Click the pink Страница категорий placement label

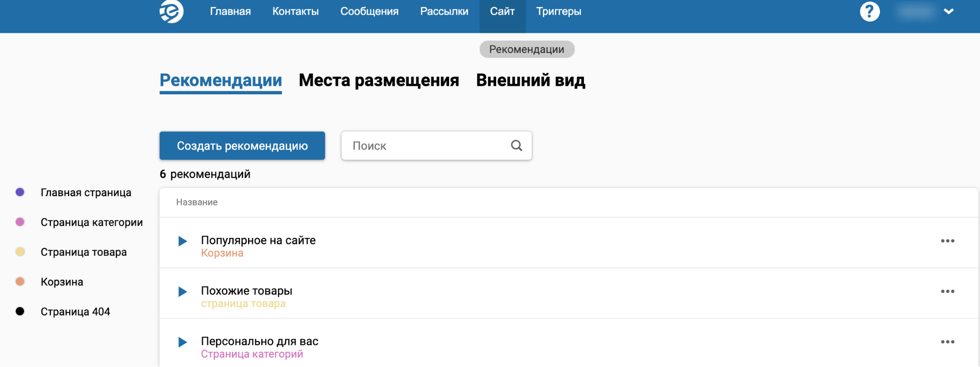[252, 354]
